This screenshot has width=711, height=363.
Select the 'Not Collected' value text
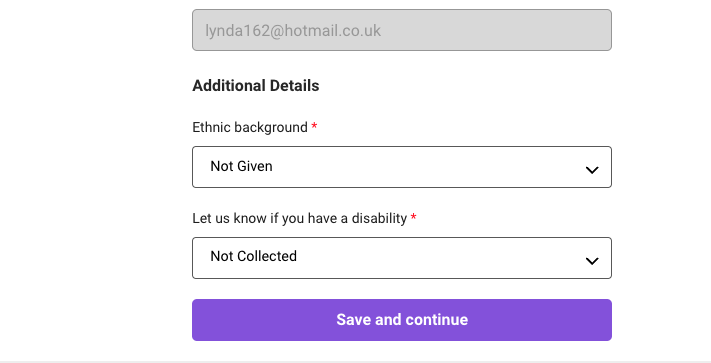coord(253,256)
